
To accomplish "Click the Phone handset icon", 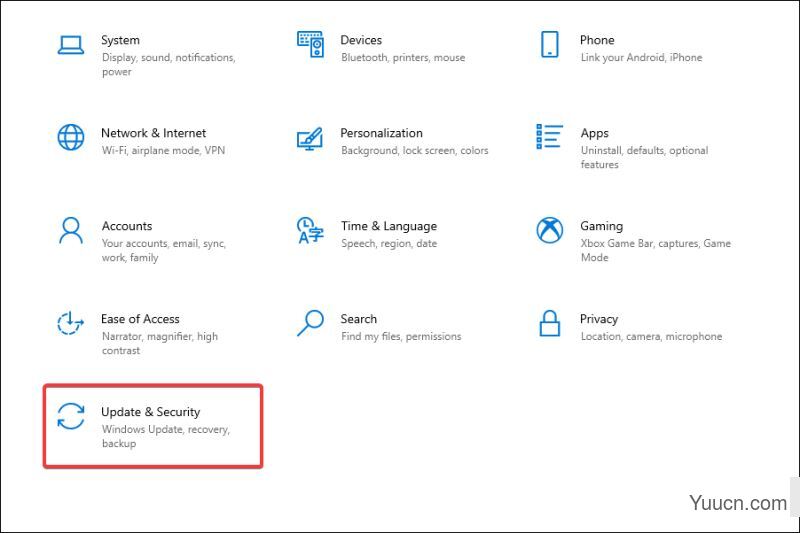I will click(x=549, y=44).
